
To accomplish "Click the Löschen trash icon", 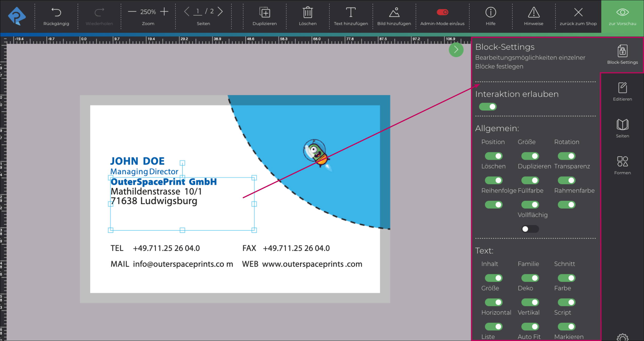I will (308, 12).
